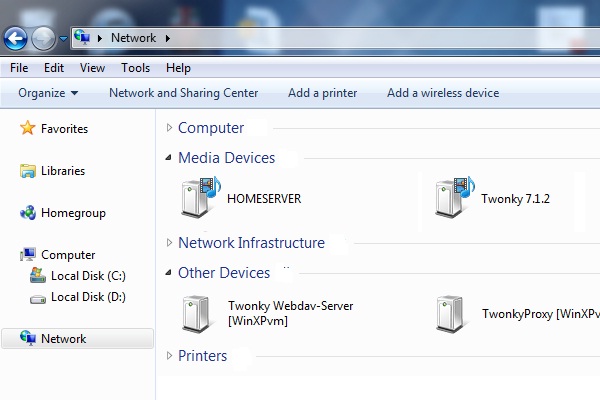
Task: Open the Tools menu
Action: [136, 68]
